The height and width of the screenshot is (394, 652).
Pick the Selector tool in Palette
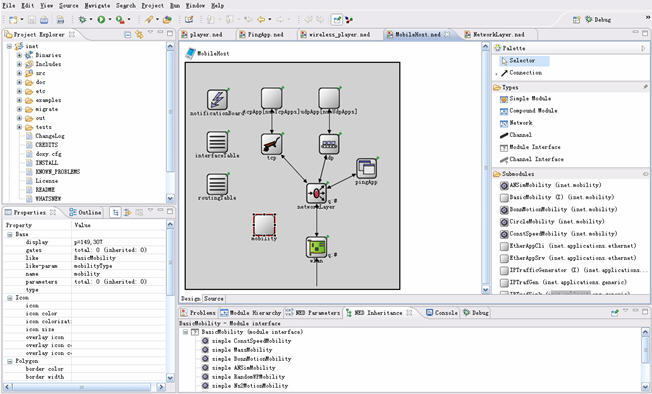(x=524, y=61)
